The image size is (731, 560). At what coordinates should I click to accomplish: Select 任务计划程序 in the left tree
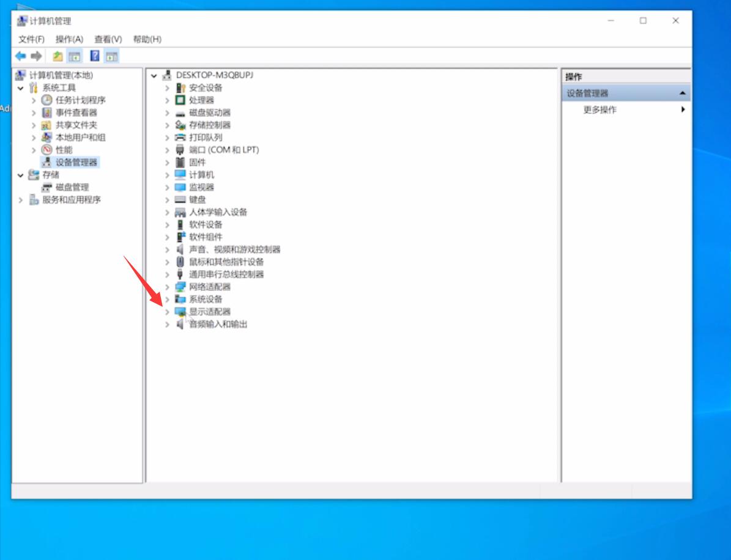pyautogui.click(x=81, y=100)
